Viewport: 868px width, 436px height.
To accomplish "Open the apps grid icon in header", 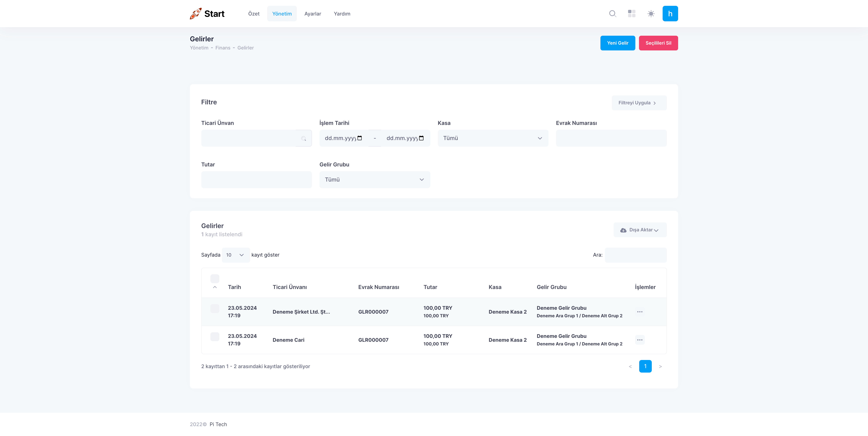I will (631, 14).
